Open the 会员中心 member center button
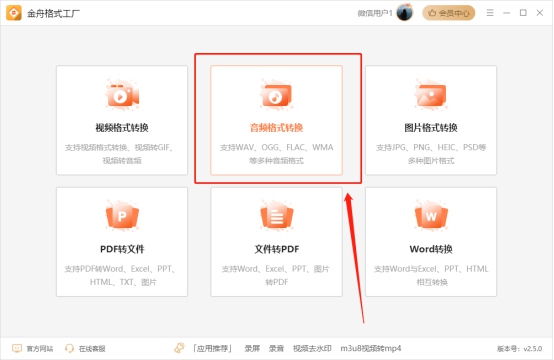Screen dimensions: 554x360 448,13
